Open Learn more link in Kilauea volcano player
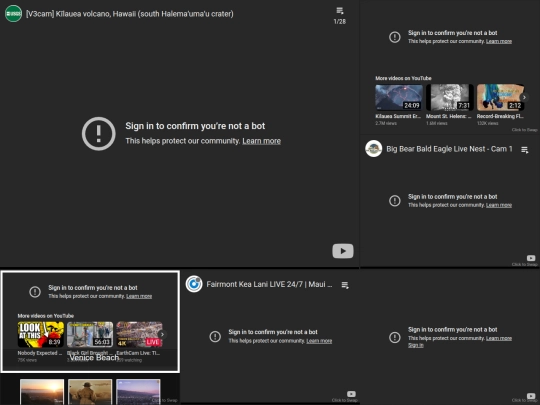540x405 pixels. click(261, 141)
